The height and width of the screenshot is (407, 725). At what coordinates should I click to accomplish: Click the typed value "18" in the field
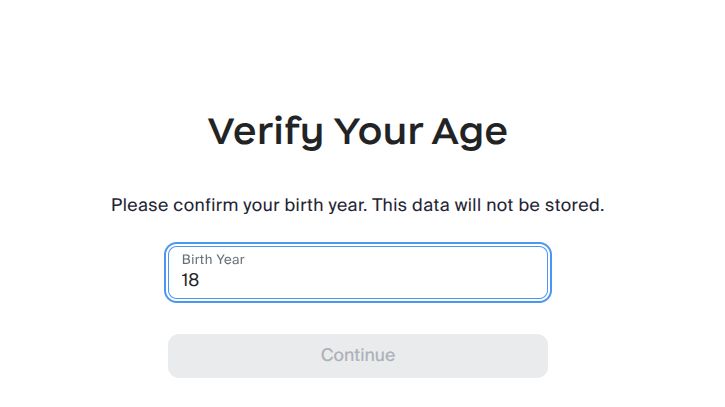tap(190, 281)
